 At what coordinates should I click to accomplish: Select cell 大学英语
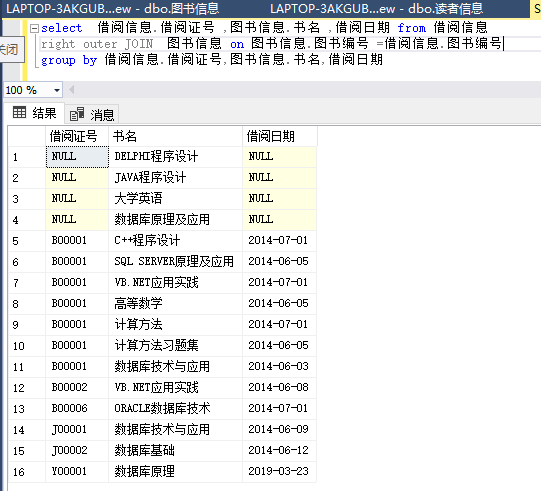(176, 199)
